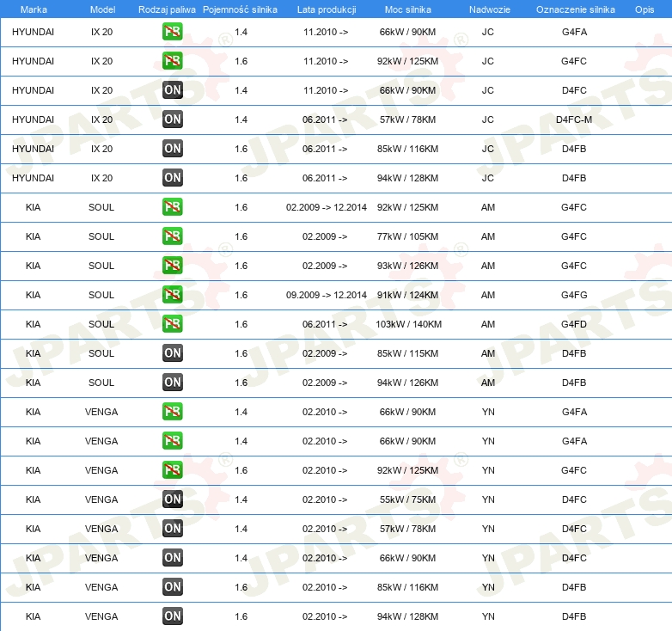Click HYUNDAI in the G4FA engine row
Screen dimensions: 672x631
tap(33, 32)
